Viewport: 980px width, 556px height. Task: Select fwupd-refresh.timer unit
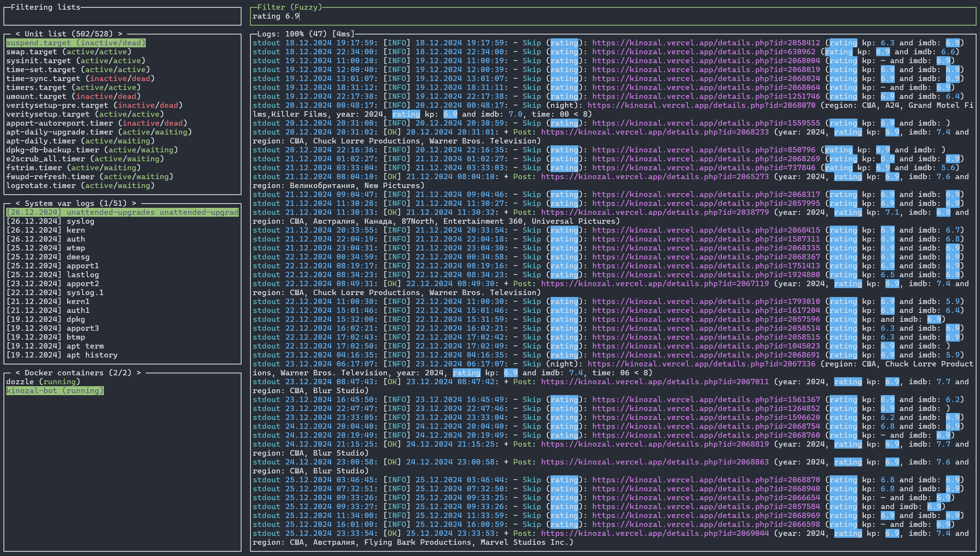[90, 177]
